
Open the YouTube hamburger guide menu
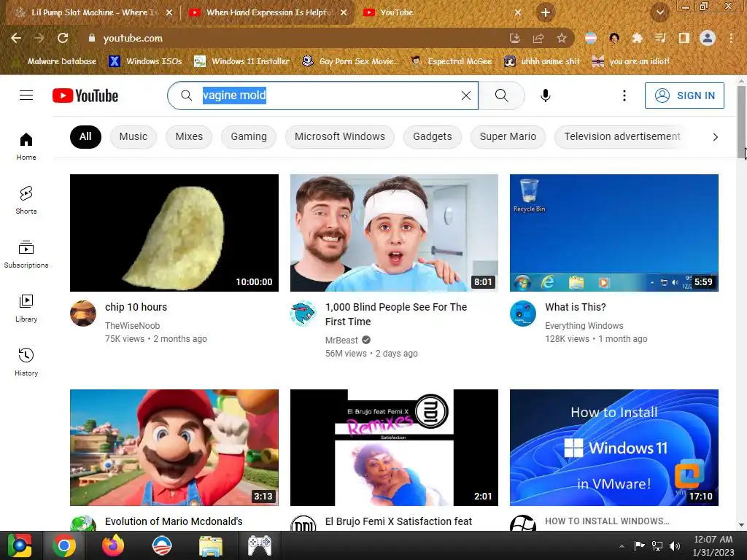coord(26,96)
